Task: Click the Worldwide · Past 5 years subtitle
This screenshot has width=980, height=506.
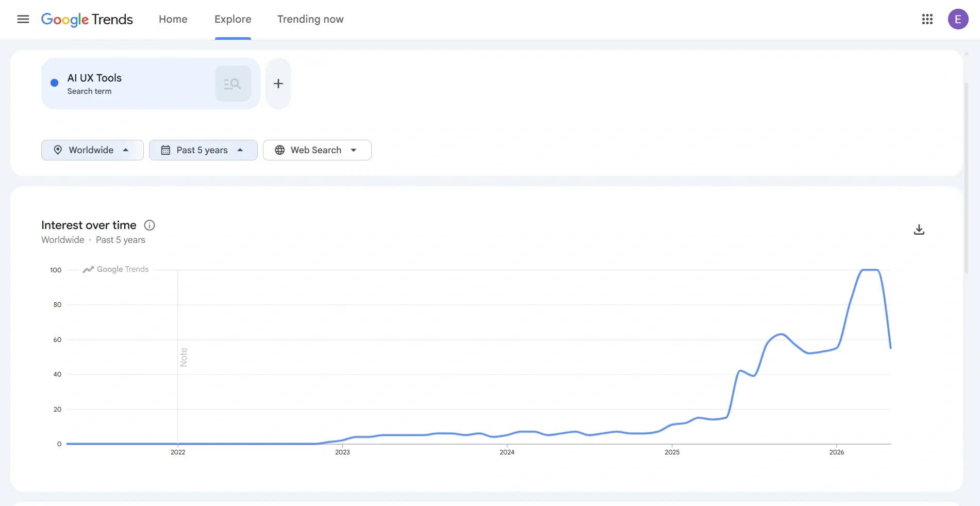Action: [93, 240]
